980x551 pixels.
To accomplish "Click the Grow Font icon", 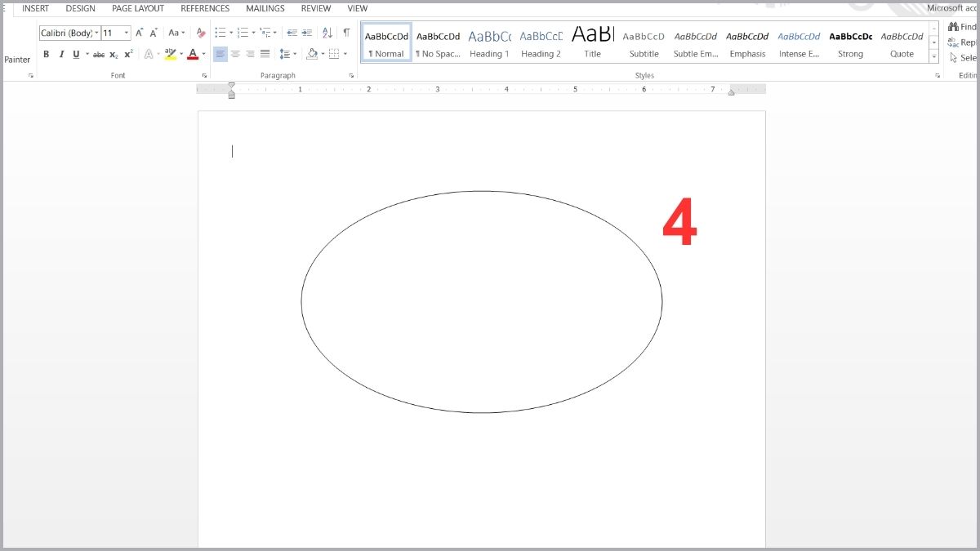I will (140, 33).
